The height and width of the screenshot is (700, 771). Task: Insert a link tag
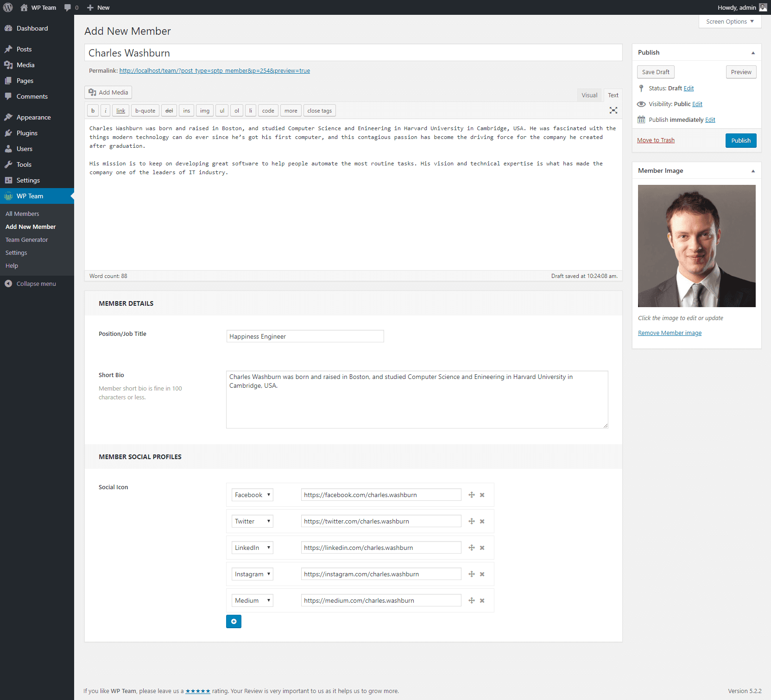point(120,111)
